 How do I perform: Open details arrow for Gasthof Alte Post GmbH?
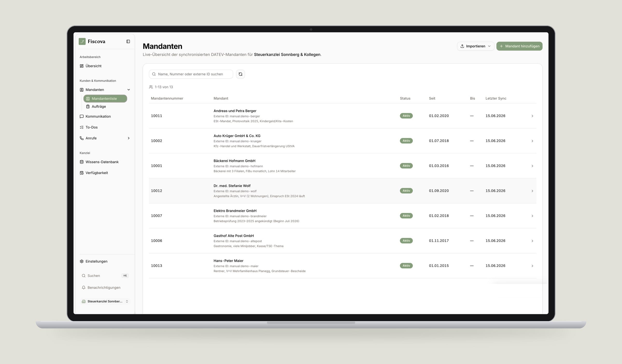coord(532,241)
